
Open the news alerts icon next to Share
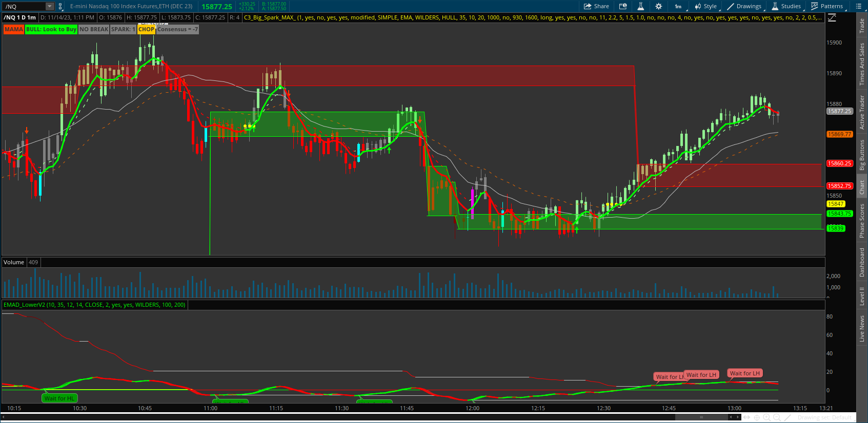click(x=623, y=6)
